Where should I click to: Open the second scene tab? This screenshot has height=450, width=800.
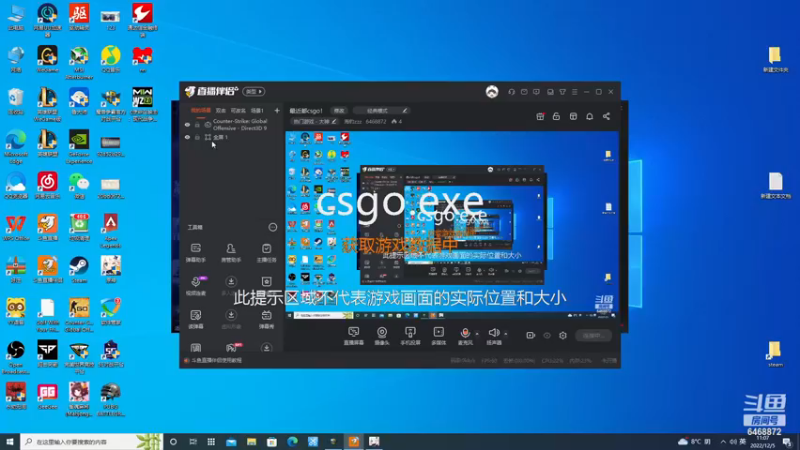pos(220,110)
